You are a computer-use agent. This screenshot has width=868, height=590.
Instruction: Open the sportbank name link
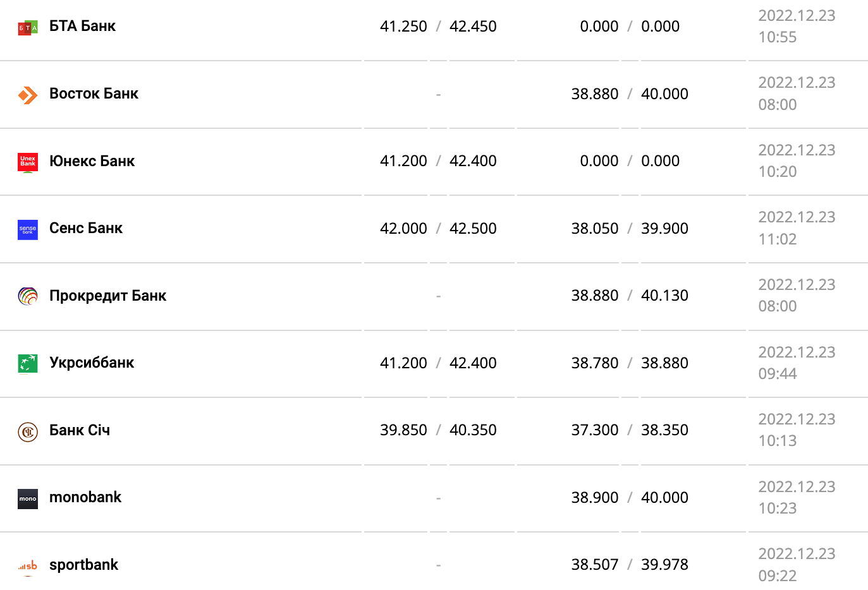point(83,565)
